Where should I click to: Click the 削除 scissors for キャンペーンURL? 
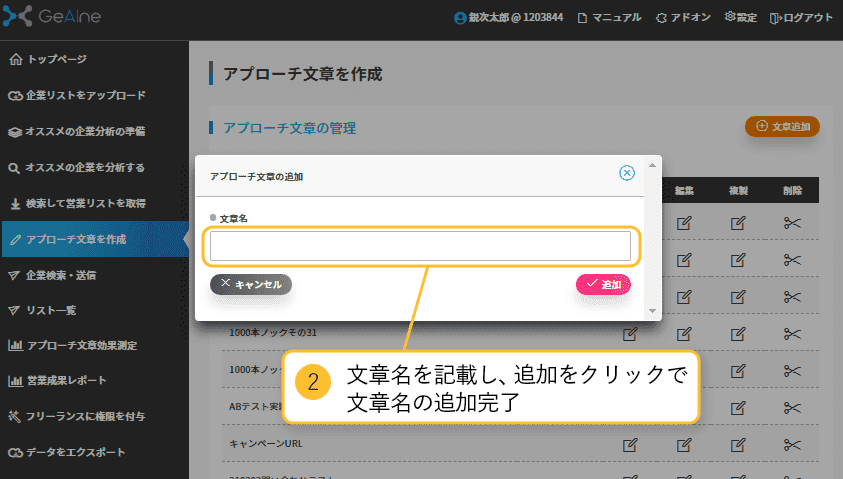(792, 445)
